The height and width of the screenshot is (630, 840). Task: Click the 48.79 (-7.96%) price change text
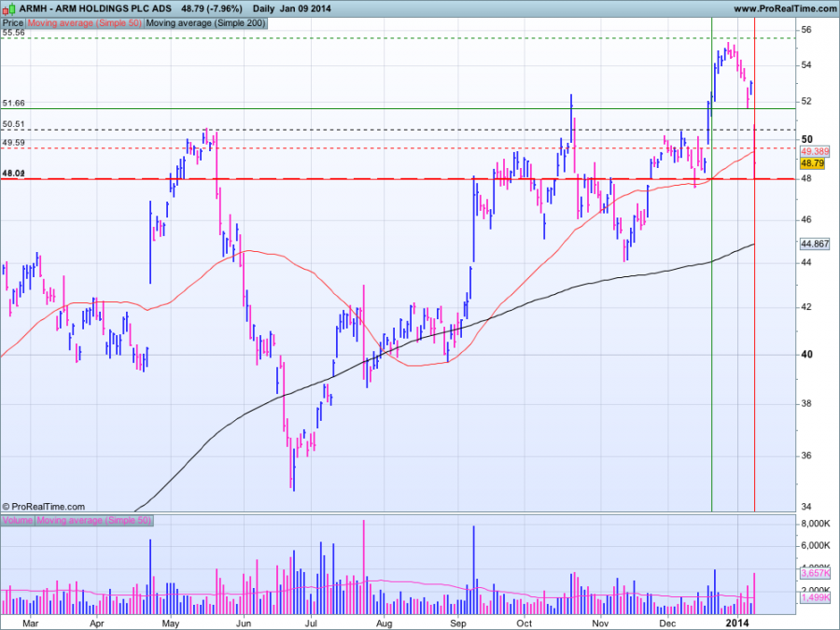212,8
